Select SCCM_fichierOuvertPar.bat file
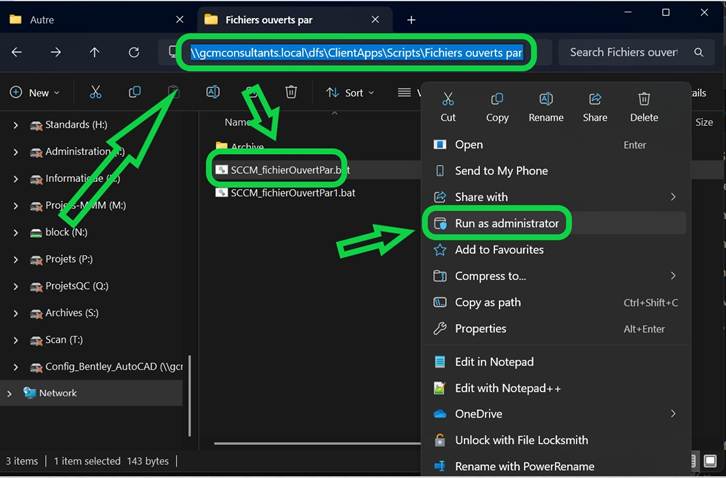 click(x=290, y=170)
